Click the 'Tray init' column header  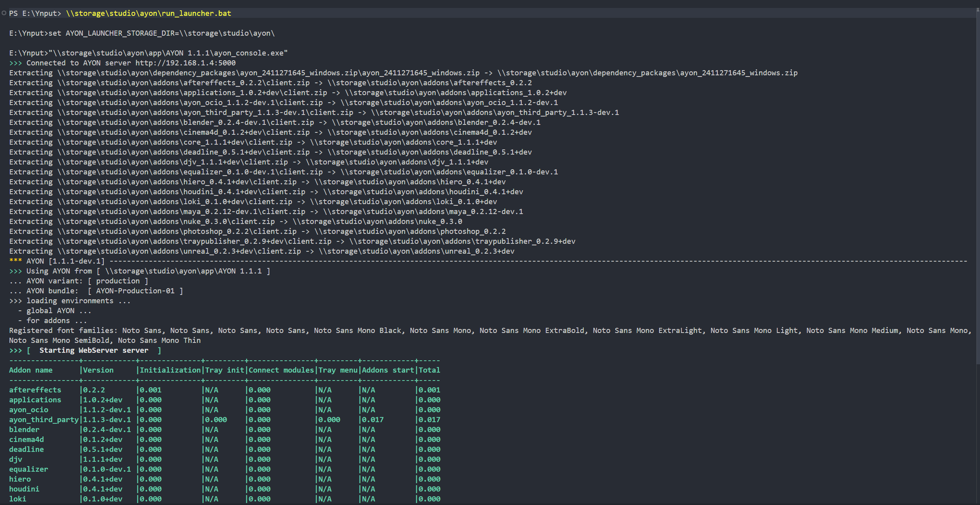[x=225, y=370]
